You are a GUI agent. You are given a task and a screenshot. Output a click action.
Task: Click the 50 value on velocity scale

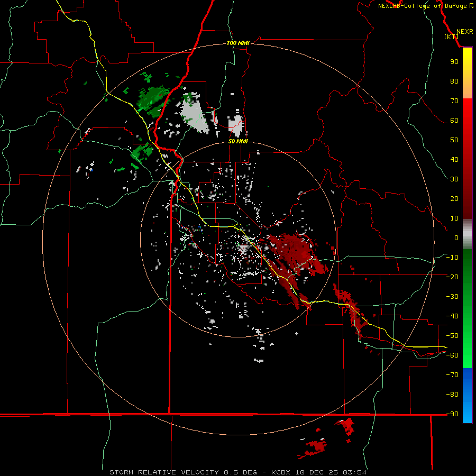click(454, 140)
